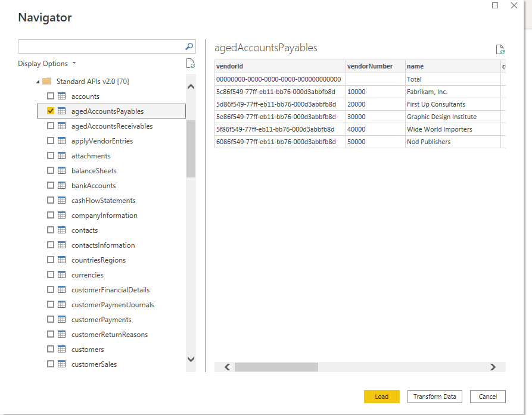Screen dimensions: 532x415
Task: Check the contacts checkbox
Action: coord(50,230)
